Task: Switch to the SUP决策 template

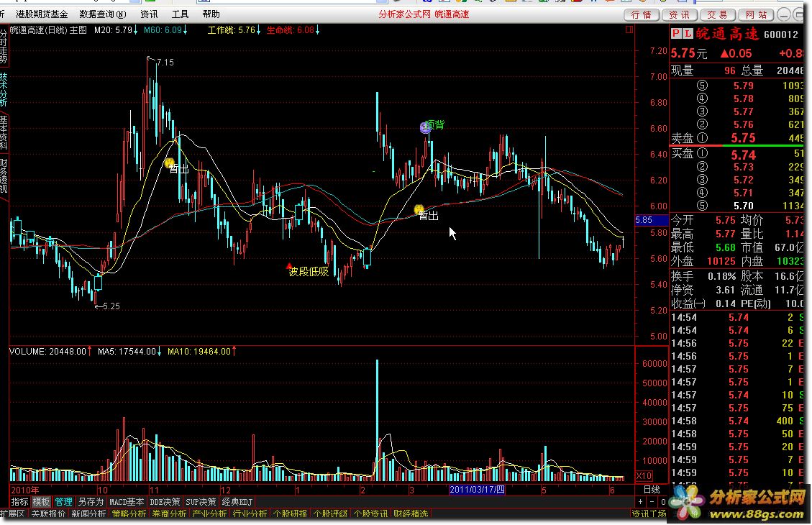Action: [x=201, y=502]
